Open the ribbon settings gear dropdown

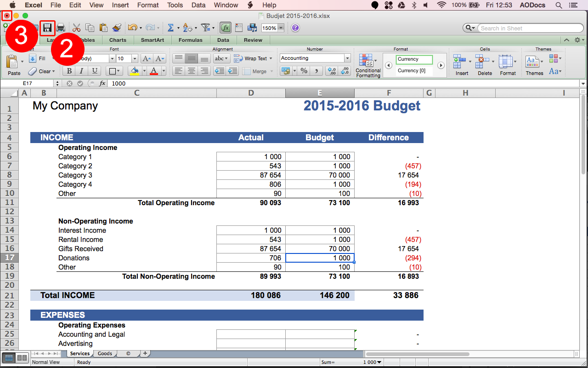[x=579, y=40]
